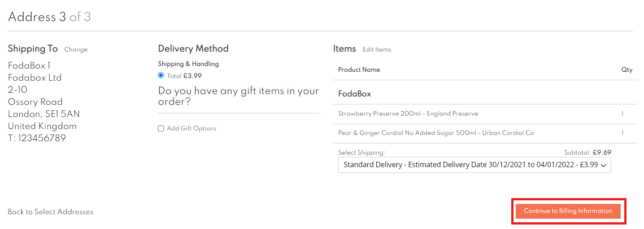Click the Delivery Method heading
644x229 pixels.
[193, 49]
